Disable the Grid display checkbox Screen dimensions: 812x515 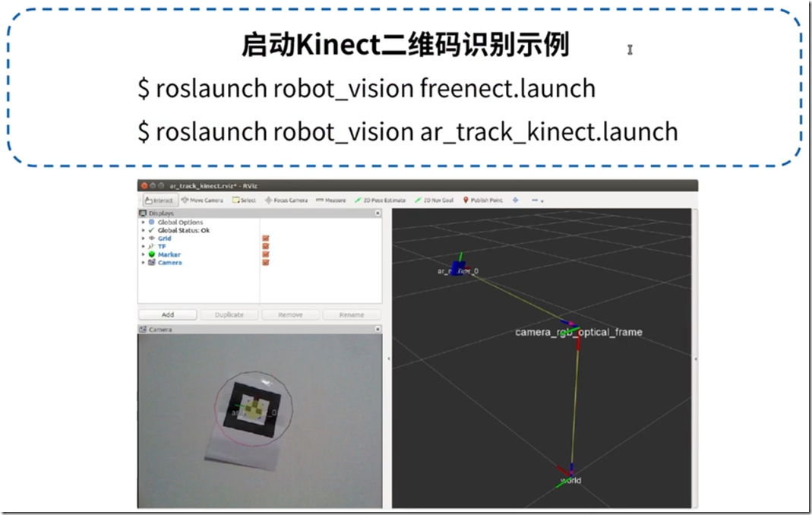coord(266,239)
